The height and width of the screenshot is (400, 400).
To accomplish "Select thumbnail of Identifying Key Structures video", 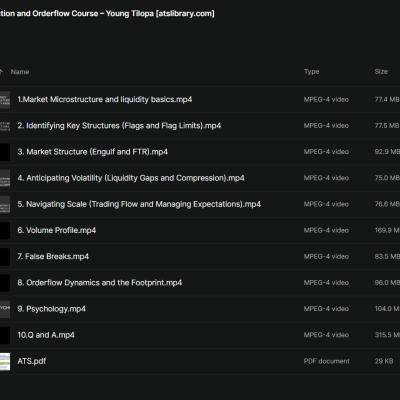I will 5,126.
